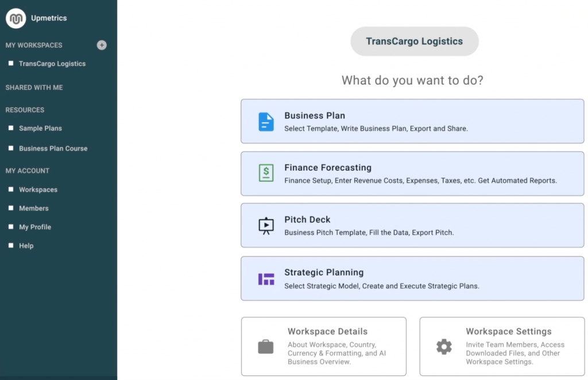Open Sample Plans in Resources
Image resolution: width=588 pixels, height=380 pixels.
41,128
